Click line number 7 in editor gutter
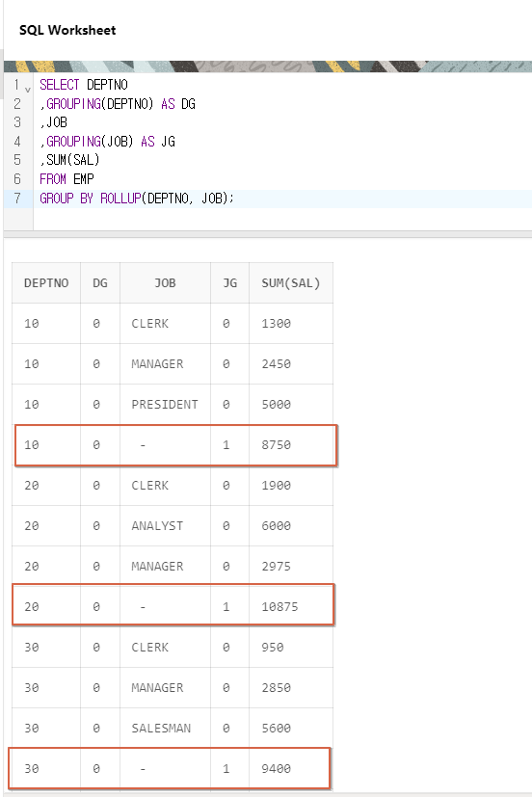This screenshot has height=797, width=532. [17, 199]
